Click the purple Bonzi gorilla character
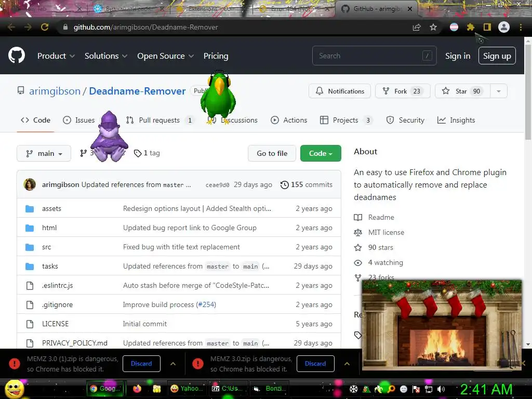 pos(109,137)
